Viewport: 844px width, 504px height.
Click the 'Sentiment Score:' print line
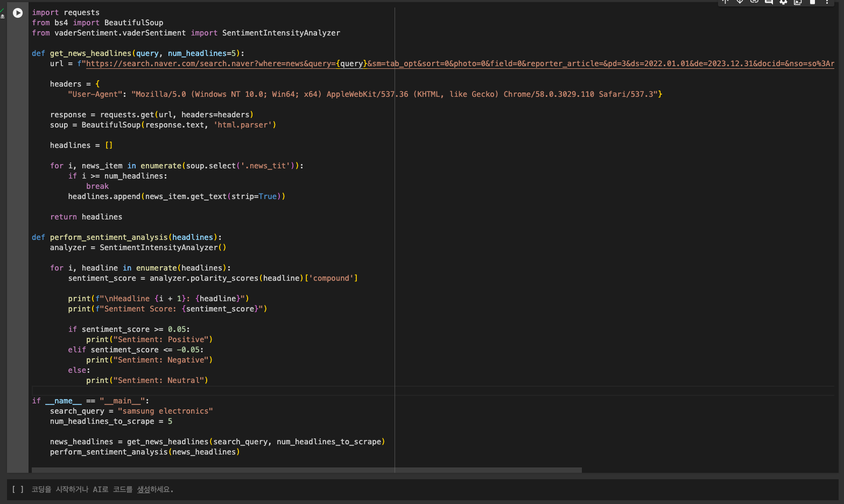point(167,309)
